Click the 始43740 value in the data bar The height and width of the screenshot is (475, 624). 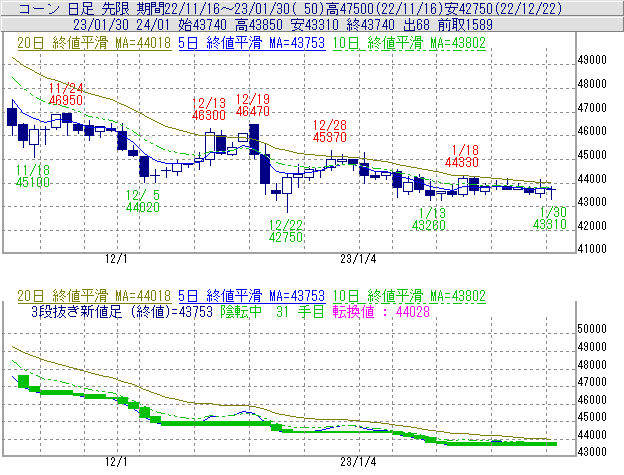(203, 25)
